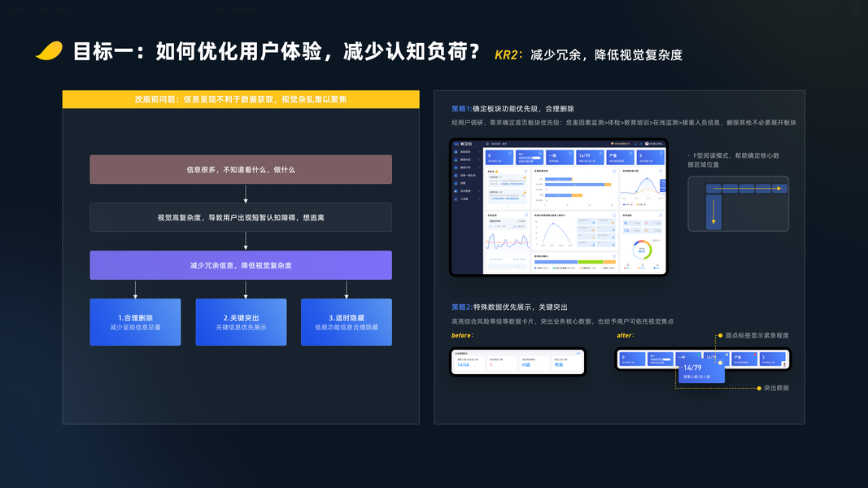Click the corner icon on the horizontal bar chart panel
This screenshot has width=868, height=488.
pyautogui.click(x=614, y=171)
